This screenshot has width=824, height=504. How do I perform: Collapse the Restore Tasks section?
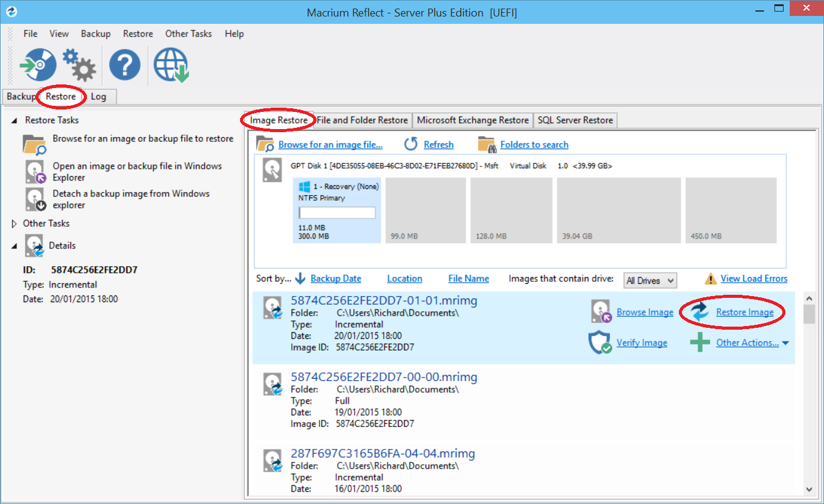click(15, 120)
